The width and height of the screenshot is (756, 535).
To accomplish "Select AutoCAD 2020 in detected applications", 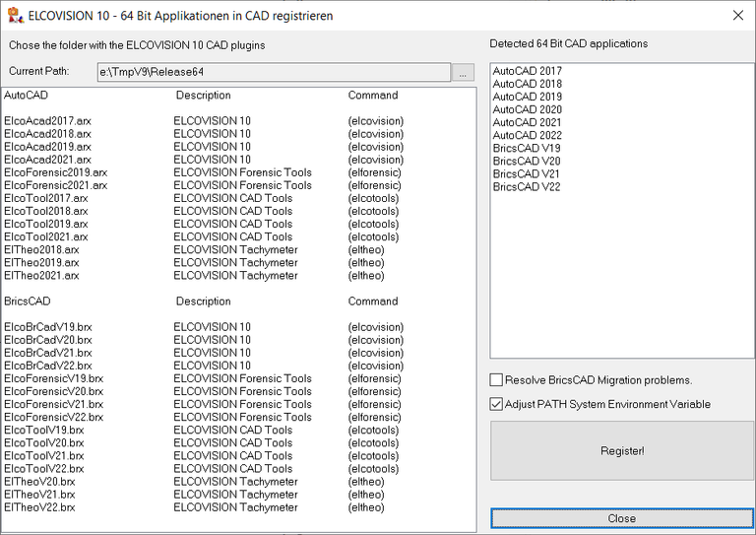I will point(527,109).
